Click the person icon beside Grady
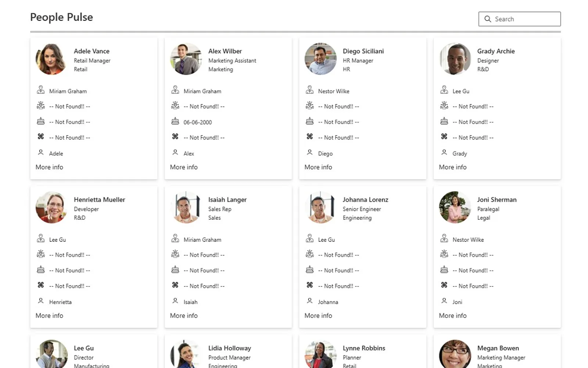This screenshot has height=368, width=588. coord(444,152)
